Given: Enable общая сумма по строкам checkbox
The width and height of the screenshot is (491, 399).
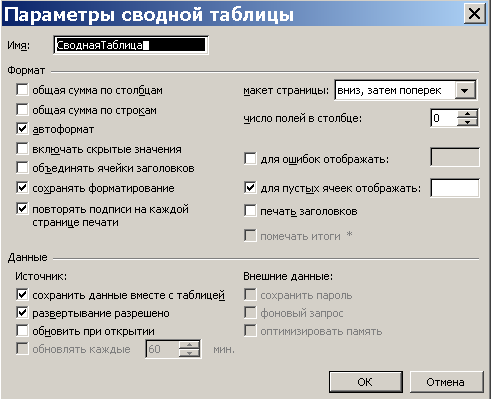Looking at the screenshot, I should pyautogui.click(x=22, y=109).
